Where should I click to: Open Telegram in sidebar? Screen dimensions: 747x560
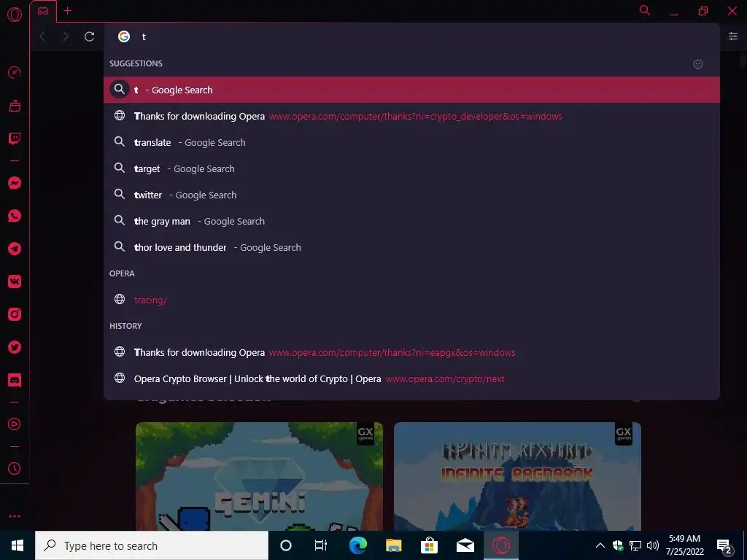click(15, 249)
